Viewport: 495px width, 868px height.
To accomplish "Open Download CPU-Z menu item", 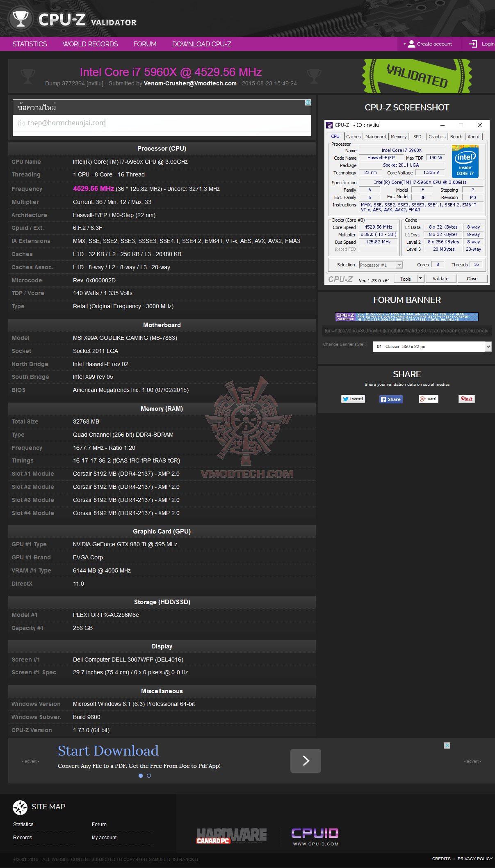I will coord(202,44).
